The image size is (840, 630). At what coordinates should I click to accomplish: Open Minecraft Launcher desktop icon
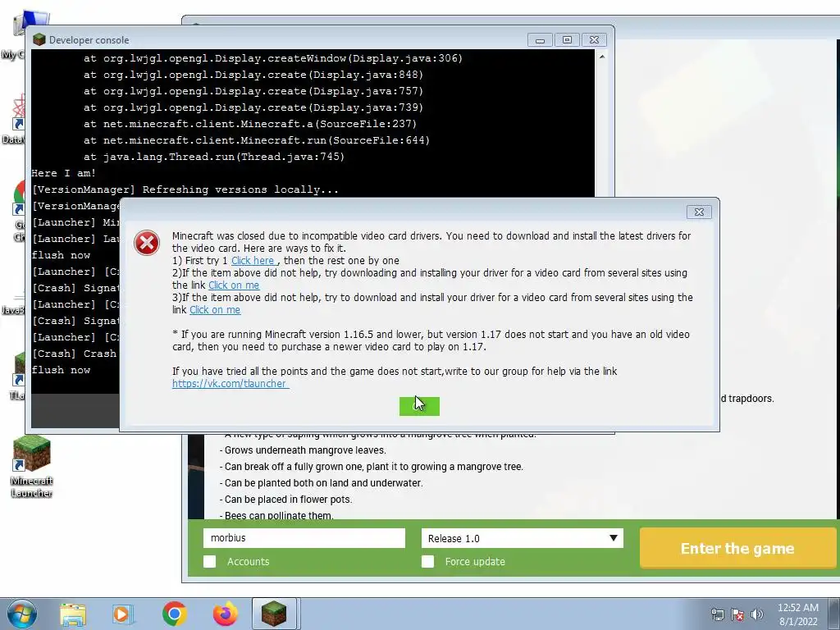32,466
